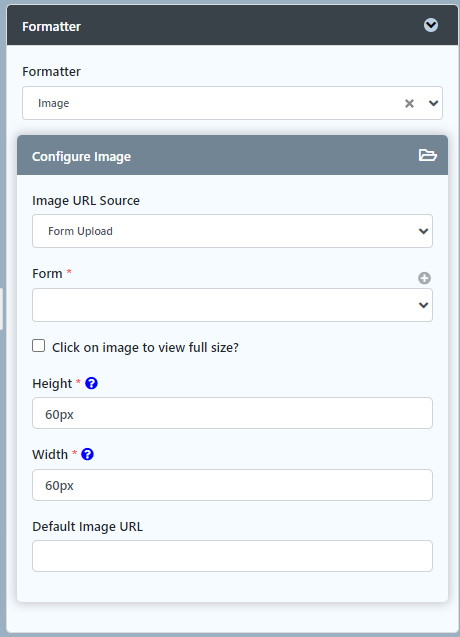Open the Form dropdown list
The image size is (460, 637).
[232, 305]
